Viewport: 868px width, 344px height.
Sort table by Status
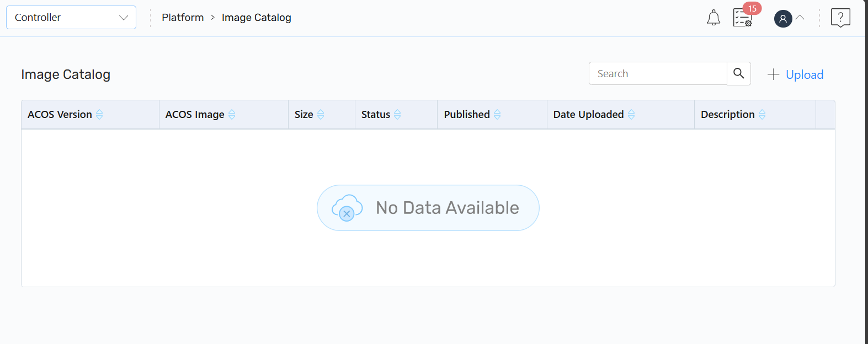tap(397, 115)
